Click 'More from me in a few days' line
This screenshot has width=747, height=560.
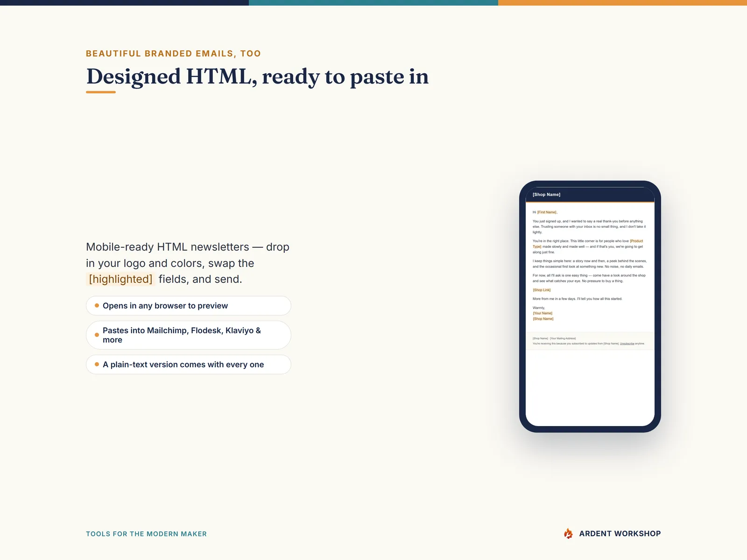tap(578, 299)
